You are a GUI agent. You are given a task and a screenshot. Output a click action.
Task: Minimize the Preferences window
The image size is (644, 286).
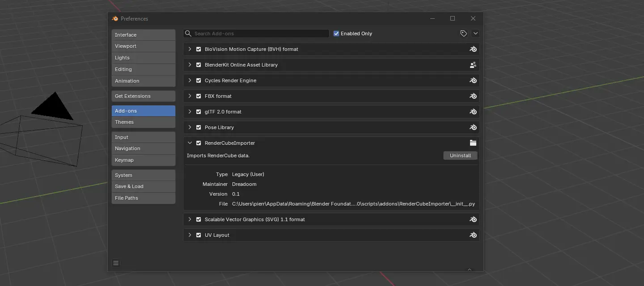tap(432, 18)
